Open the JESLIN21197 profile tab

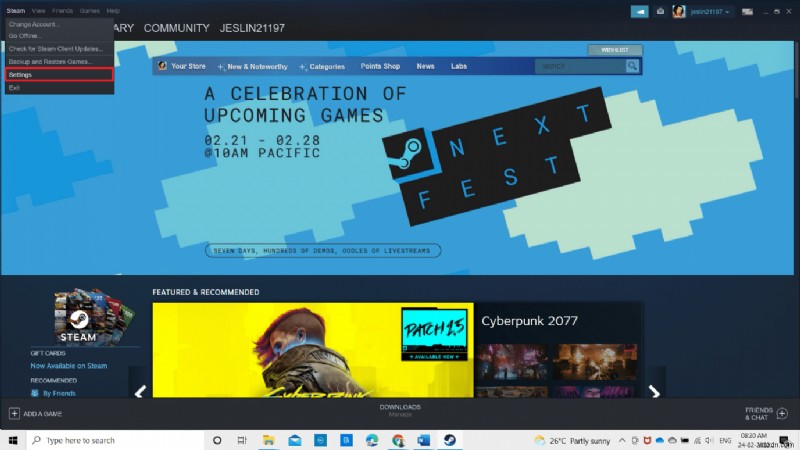tap(252, 28)
